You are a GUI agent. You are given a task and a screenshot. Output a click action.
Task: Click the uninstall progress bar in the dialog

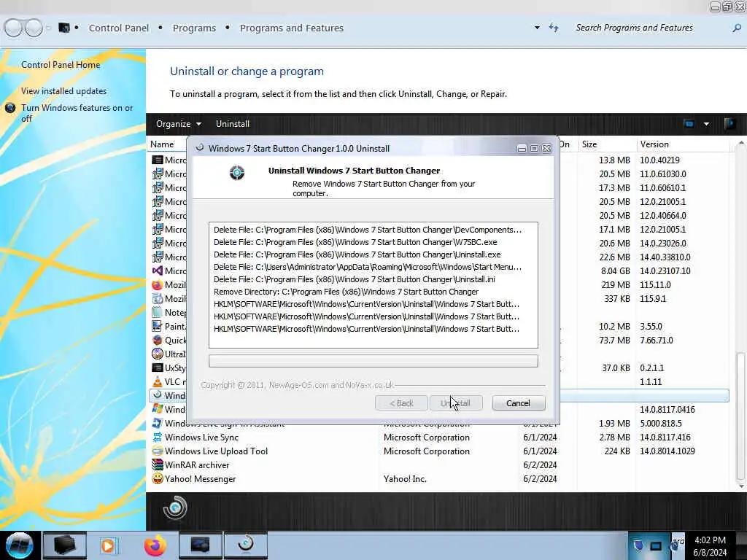point(373,361)
